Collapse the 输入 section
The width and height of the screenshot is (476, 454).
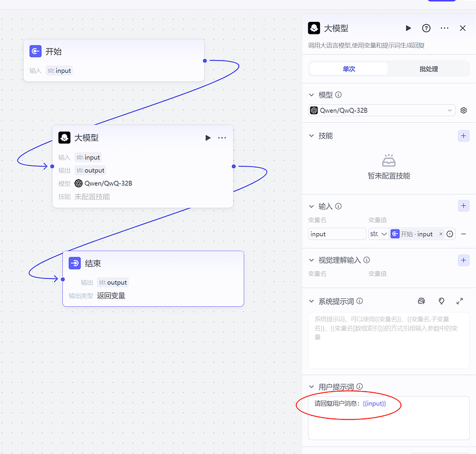coord(311,206)
